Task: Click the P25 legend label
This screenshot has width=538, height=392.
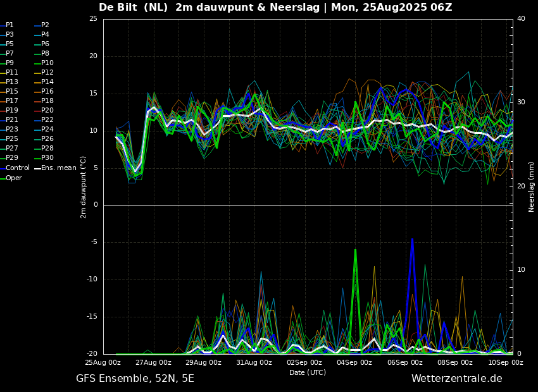Action: (x=11, y=138)
